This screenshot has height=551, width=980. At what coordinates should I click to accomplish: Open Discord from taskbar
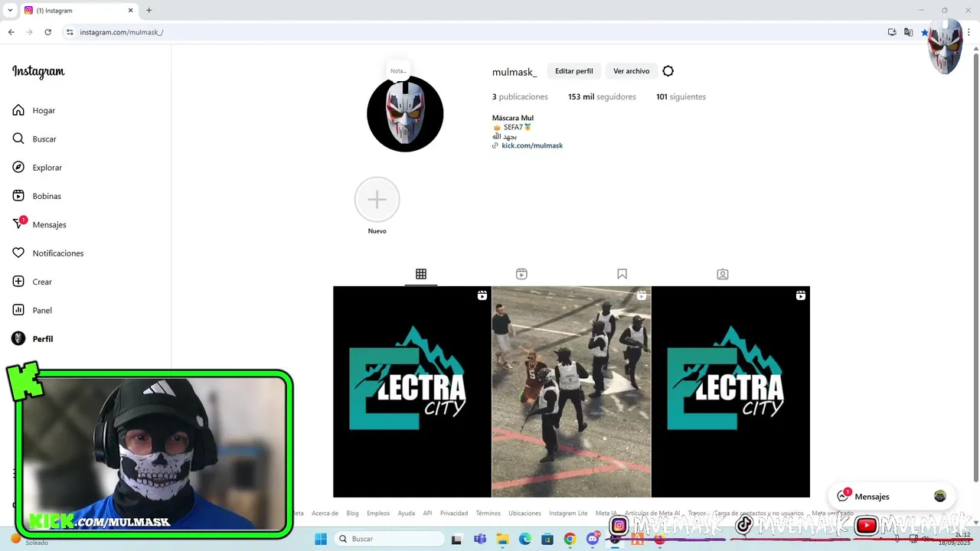pos(593,539)
